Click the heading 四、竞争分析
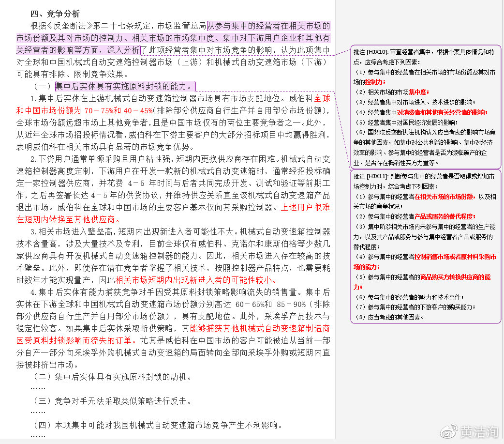This screenshot has height=444, width=504. [x=55, y=14]
